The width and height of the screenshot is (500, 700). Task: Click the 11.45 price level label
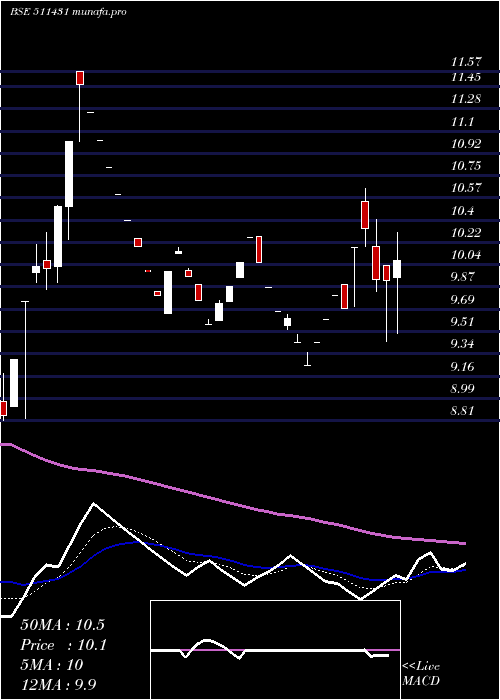[x=466, y=77]
